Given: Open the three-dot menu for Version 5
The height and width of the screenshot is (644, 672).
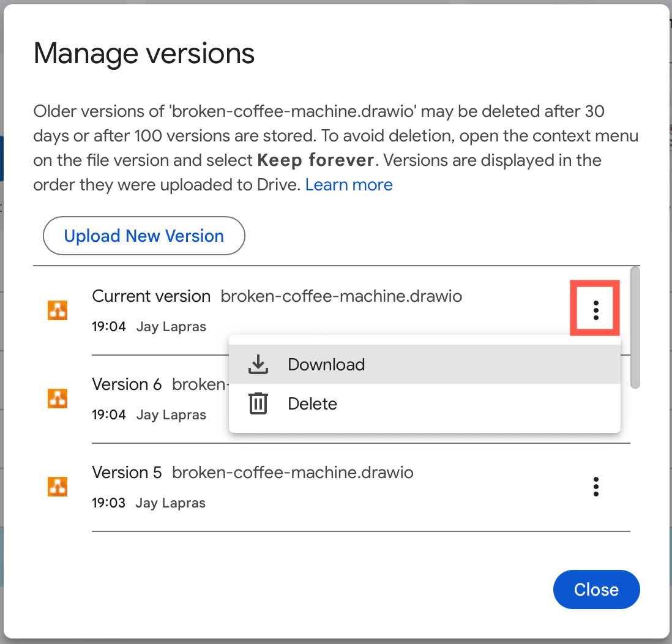Looking at the screenshot, I should pyautogui.click(x=595, y=487).
